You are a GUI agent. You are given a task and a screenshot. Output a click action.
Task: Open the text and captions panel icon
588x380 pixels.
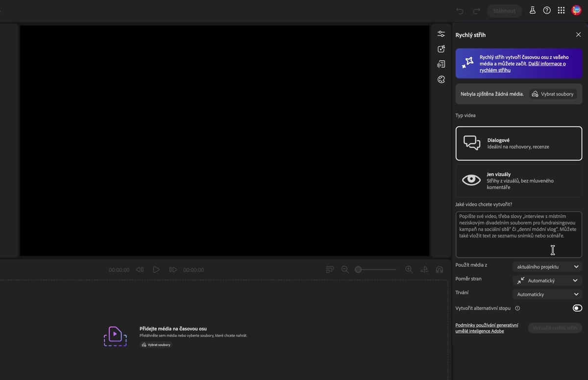point(441,64)
